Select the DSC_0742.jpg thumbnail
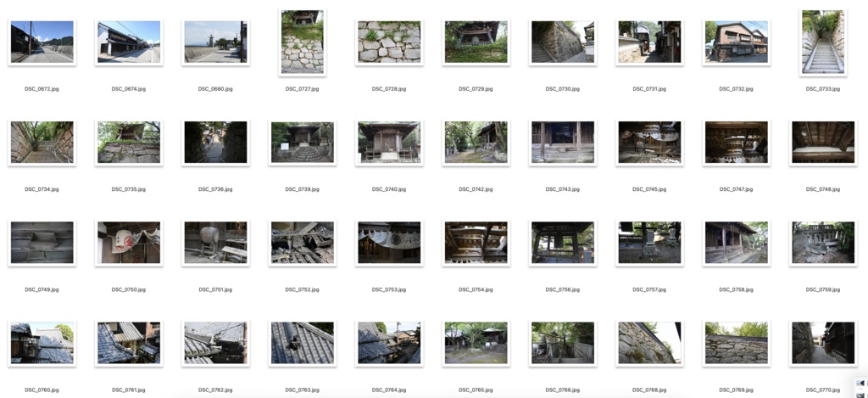The image size is (868, 398). coord(476,143)
